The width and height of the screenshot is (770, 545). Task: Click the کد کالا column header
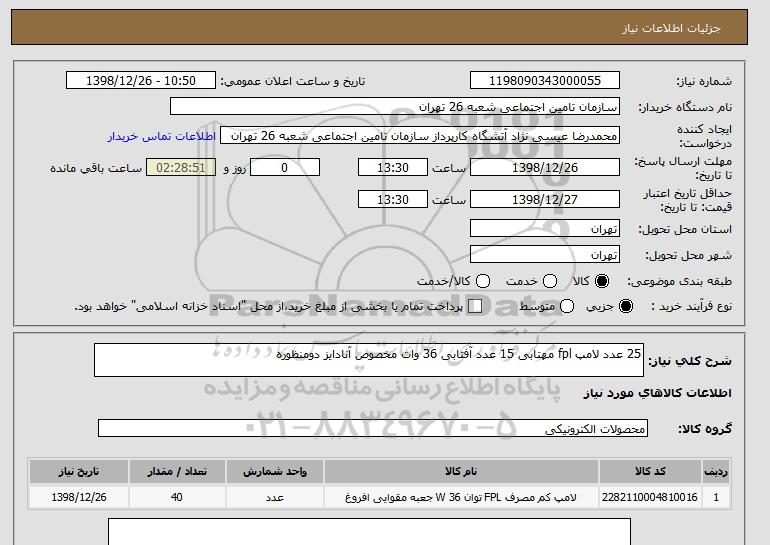[x=650, y=471]
